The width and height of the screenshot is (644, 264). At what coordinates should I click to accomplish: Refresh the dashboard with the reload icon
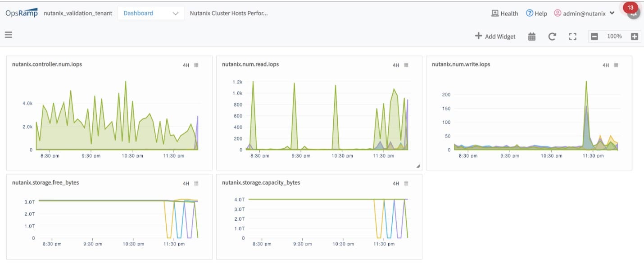(552, 36)
